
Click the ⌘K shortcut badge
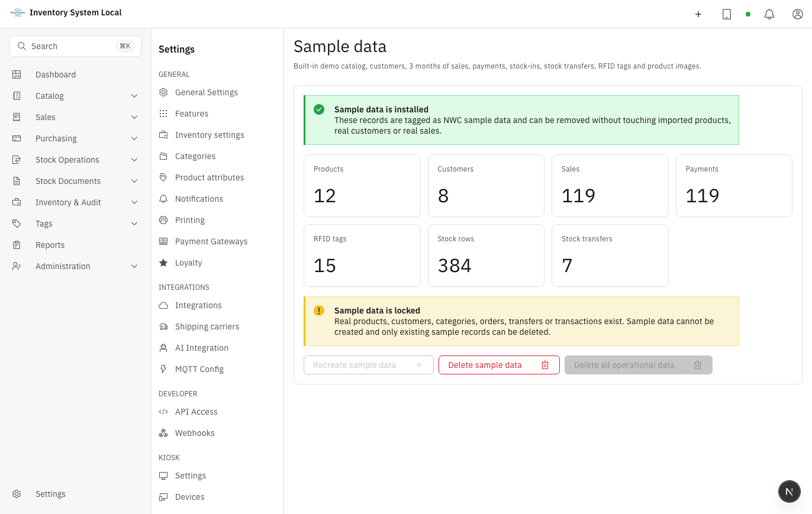125,46
